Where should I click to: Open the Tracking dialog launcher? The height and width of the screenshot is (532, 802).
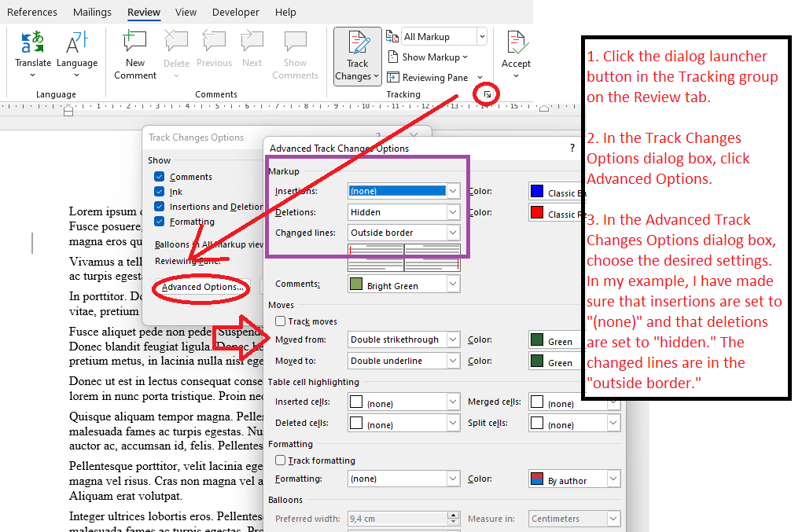pyautogui.click(x=486, y=94)
